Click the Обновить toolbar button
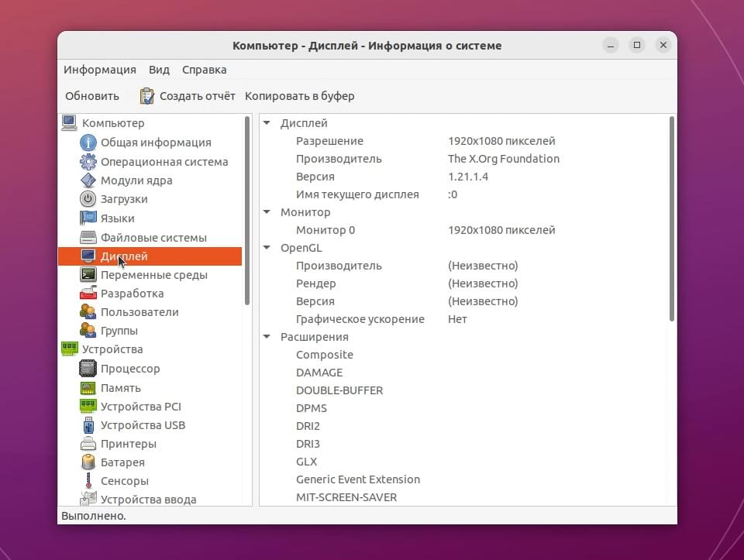744x560 pixels. [92, 96]
